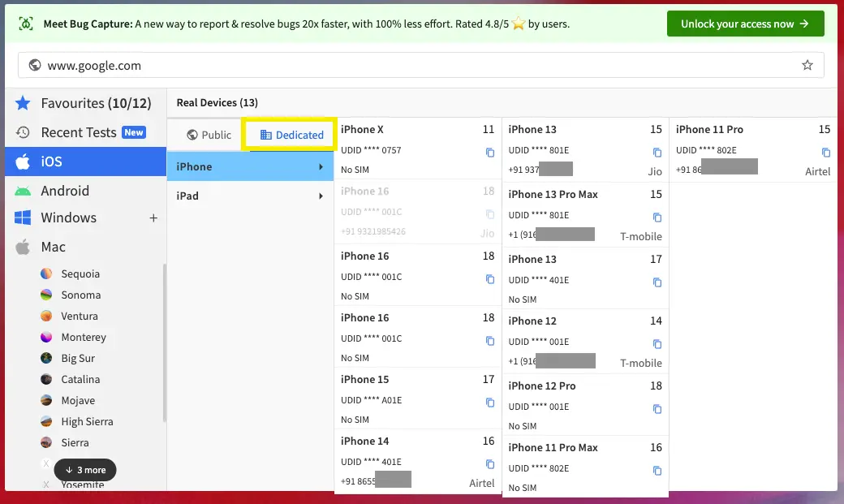This screenshot has width=844, height=504.
Task: Copy UDID of the iPhone 13 Pro Max
Action: pyautogui.click(x=657, y=218)
